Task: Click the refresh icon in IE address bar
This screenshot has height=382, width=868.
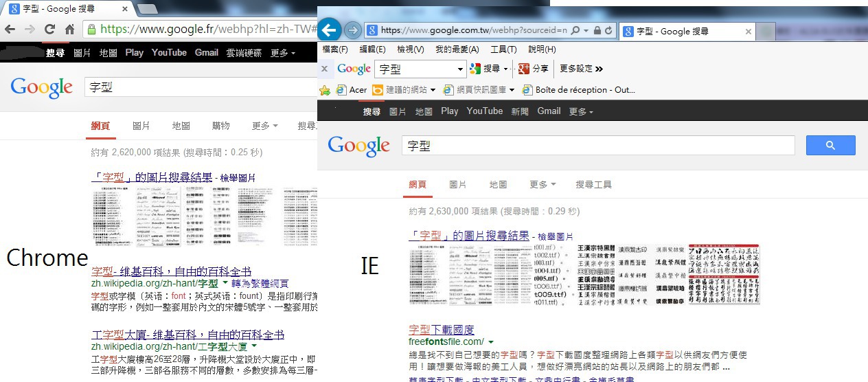Action: pos(608,31)
